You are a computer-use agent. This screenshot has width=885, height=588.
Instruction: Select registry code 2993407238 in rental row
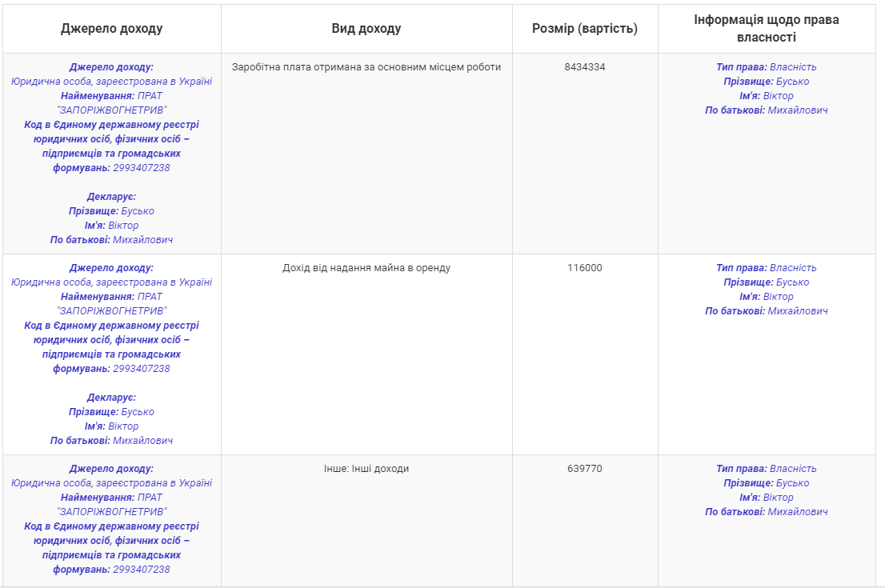tap(142, 369)
